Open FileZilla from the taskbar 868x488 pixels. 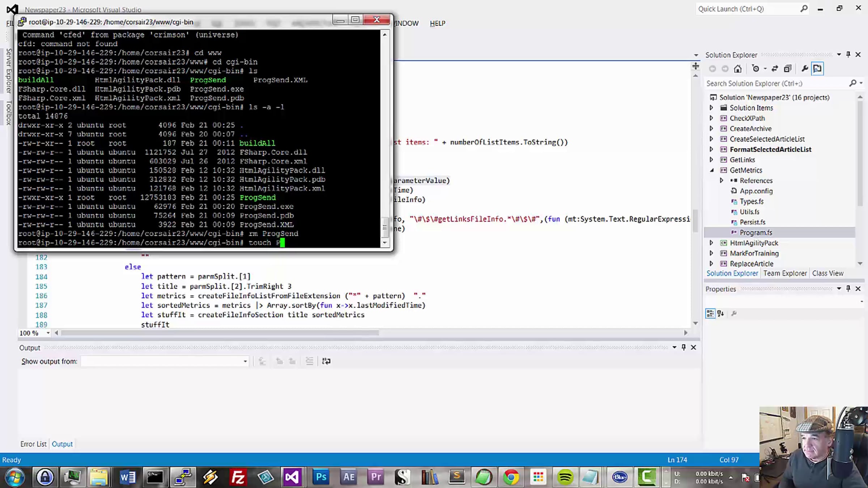click(x=238, y=477)
